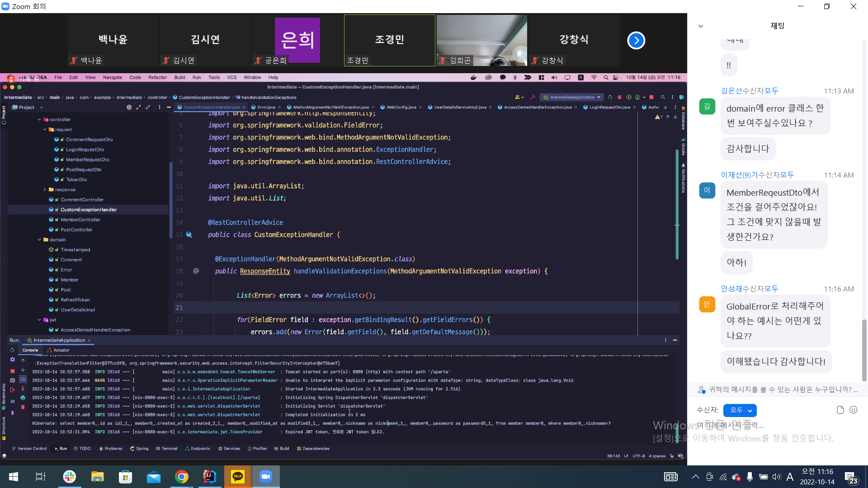Toggle the language input mode indicator A
Viewport: 868px width, 488px height.
point(790,477)
